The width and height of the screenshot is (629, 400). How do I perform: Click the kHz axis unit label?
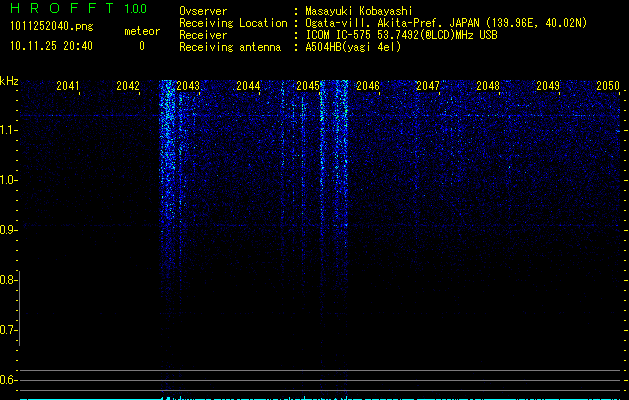pyautogui.click(x=9, y=81)
